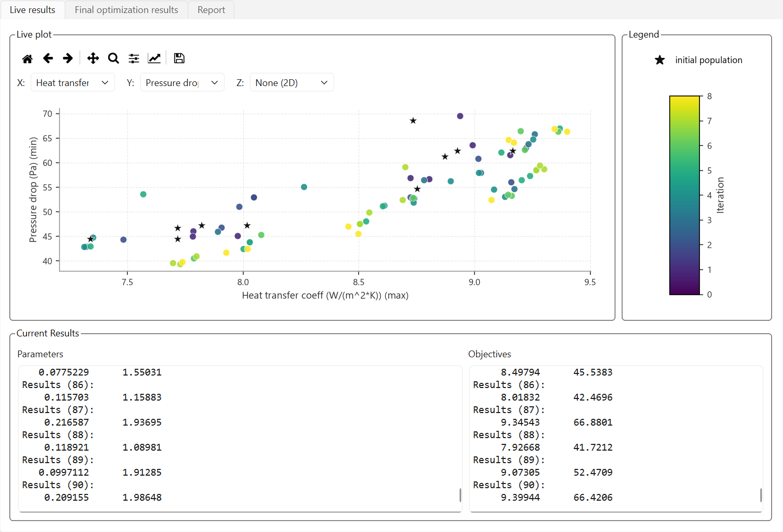783x532 pixels.
Task: Open the Z axis None (2D) dropdown
Action: [x=292, y=82]
